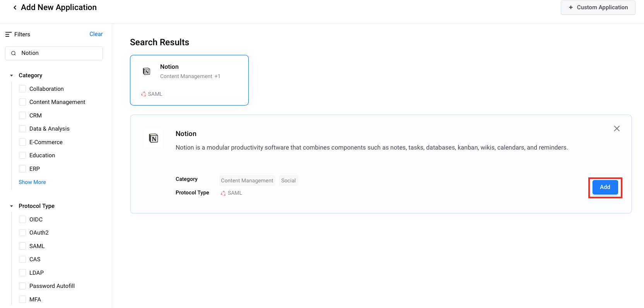Check the Content Management filter checkbox
This screenshot has width=644, height=308.
tap(22, 102)
